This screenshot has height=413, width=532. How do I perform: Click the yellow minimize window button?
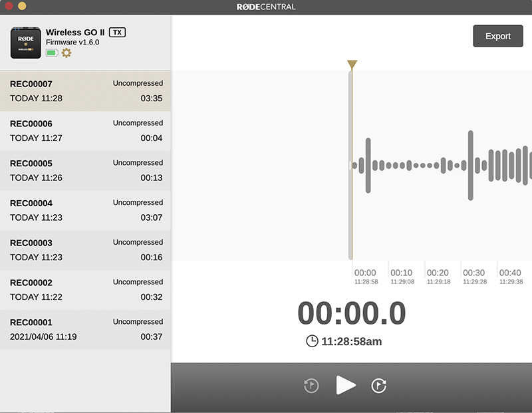pos(22,6)
